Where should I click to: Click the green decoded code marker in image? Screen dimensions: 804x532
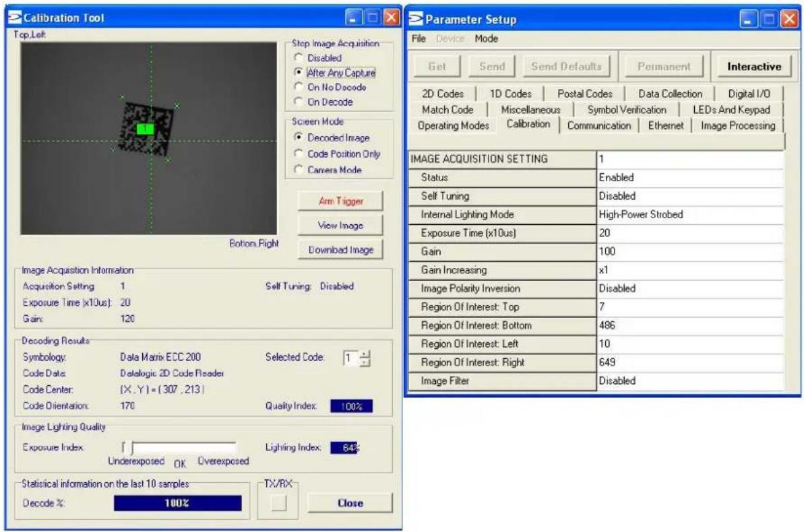(145, 129)
